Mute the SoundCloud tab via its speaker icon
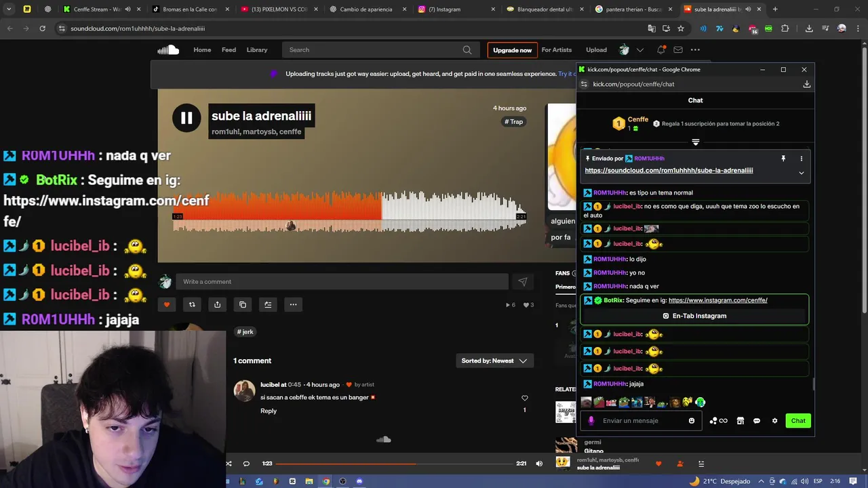Screen dimensions: 868x488 tap(748, 9)
